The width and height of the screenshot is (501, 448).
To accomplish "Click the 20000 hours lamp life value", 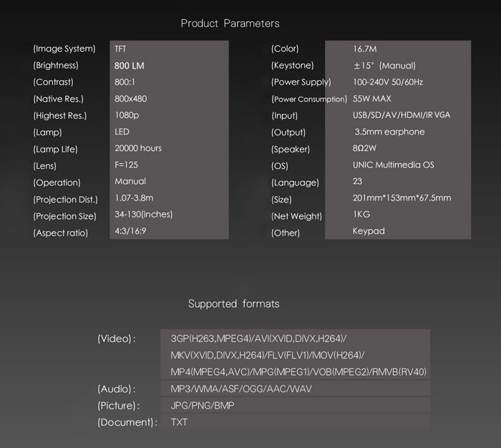I will pyautogui.click(x=138, y=148).
